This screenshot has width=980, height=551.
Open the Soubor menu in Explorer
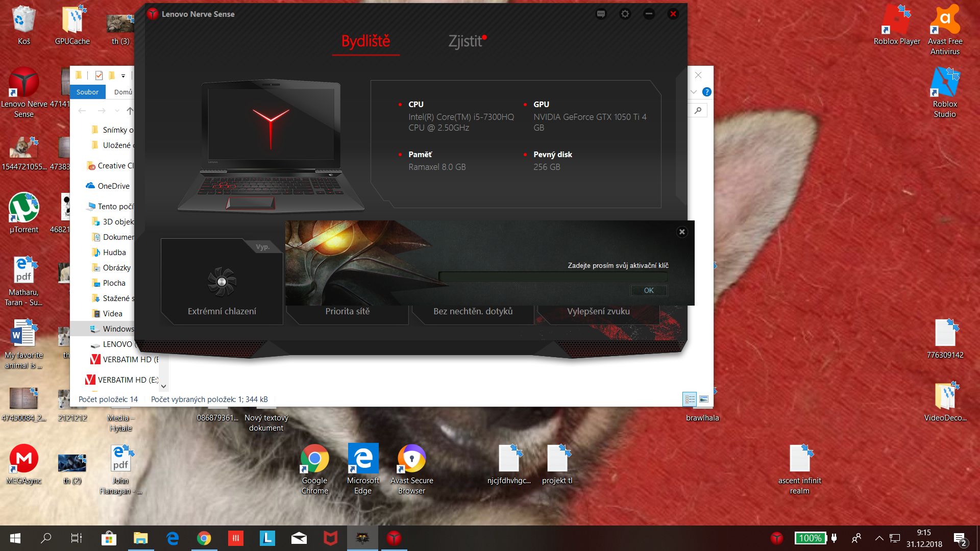point(87,92)
